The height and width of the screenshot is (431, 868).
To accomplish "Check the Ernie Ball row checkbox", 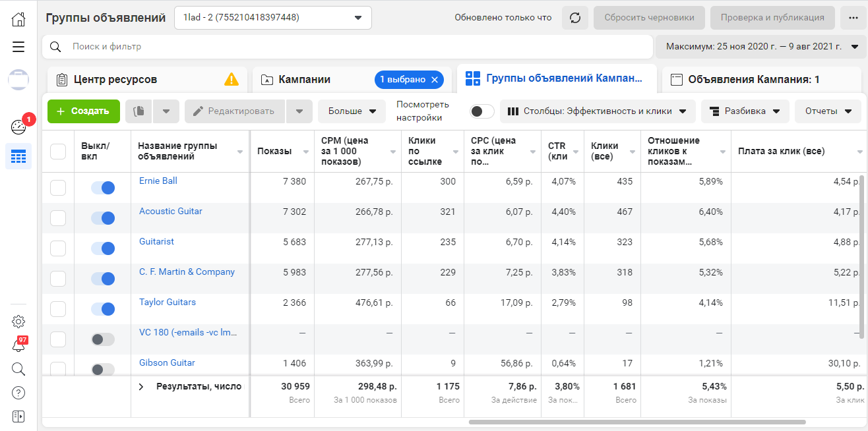I will point(58,188).
